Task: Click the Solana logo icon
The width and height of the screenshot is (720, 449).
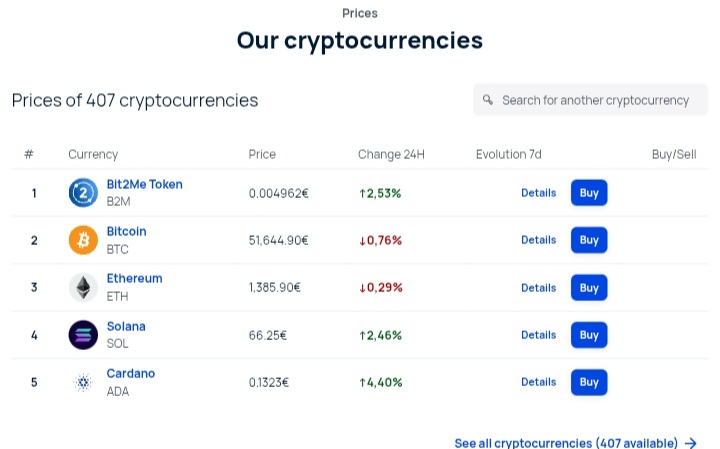Action: [83, 335]
